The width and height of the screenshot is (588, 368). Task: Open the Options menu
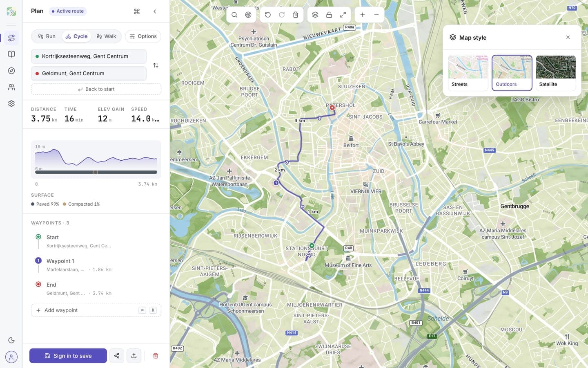pos(143,36)
